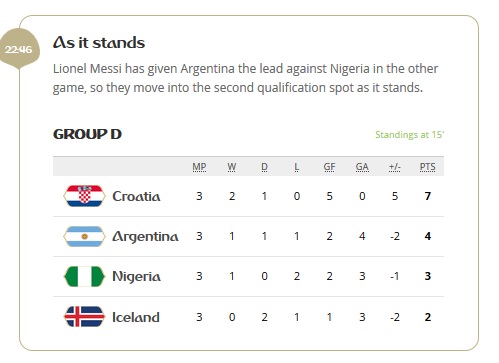
Task: Click the Iceland flag icon
Action: pyautogui.click(x=84, y=317)
